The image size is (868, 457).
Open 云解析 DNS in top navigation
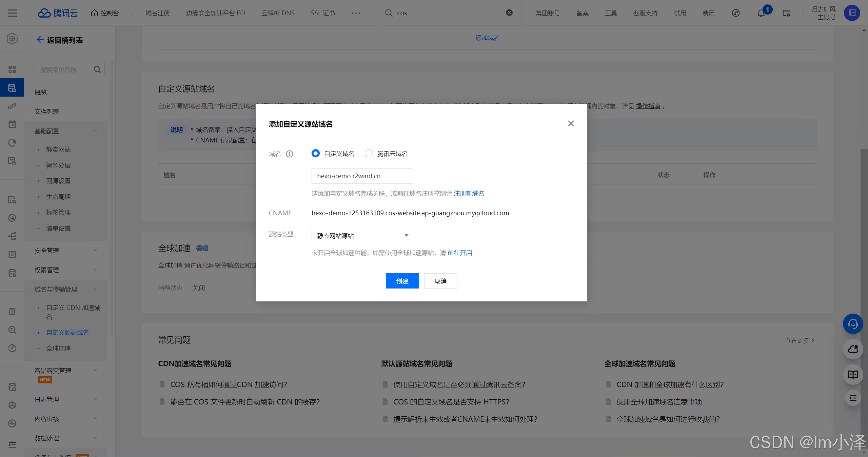278,13
